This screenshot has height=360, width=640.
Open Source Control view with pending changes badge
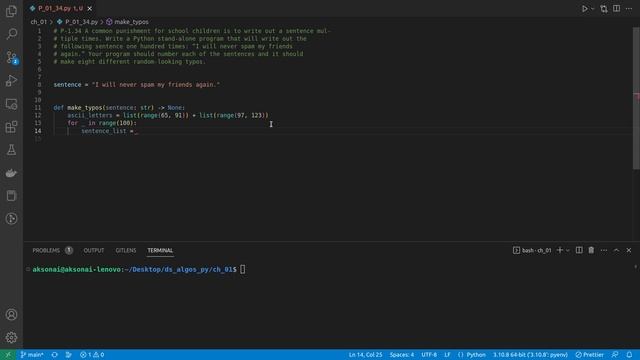click(11, 57)
